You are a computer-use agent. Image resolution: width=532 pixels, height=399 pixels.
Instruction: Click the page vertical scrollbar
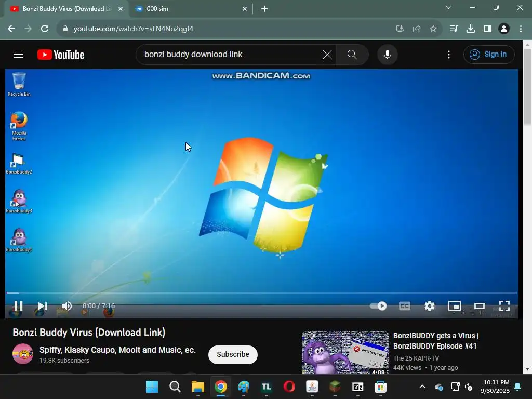[x=528, y=87]
